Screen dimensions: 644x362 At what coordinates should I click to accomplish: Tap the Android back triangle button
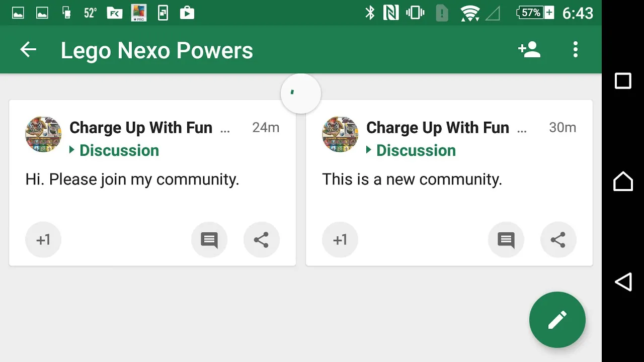[x=623, y=282]
